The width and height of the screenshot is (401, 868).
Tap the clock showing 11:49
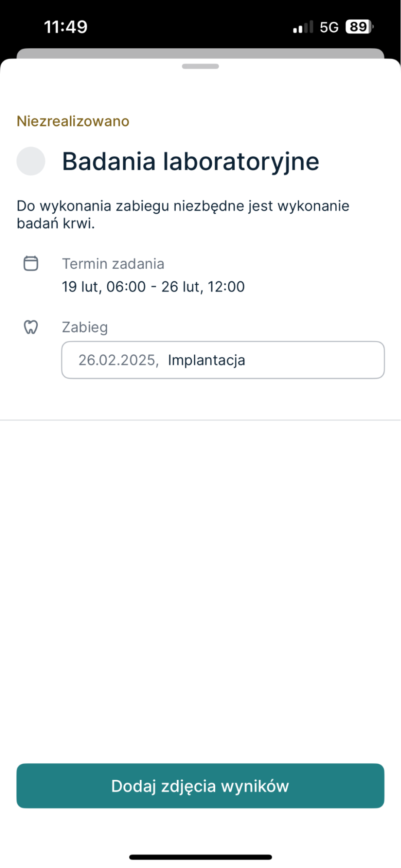[x=66, y=27]
